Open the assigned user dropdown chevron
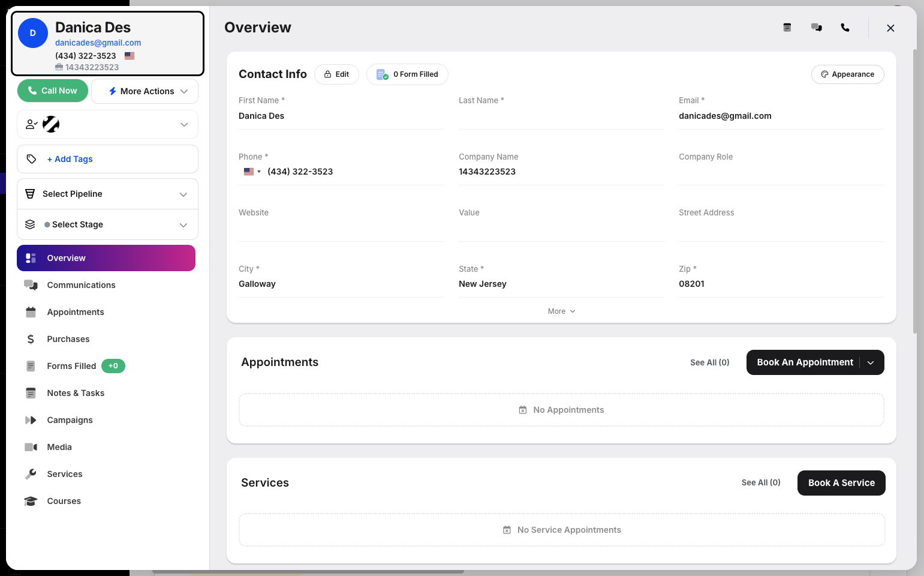The width and height of the screenshot is (924, 576). click(x=184, y=124)
